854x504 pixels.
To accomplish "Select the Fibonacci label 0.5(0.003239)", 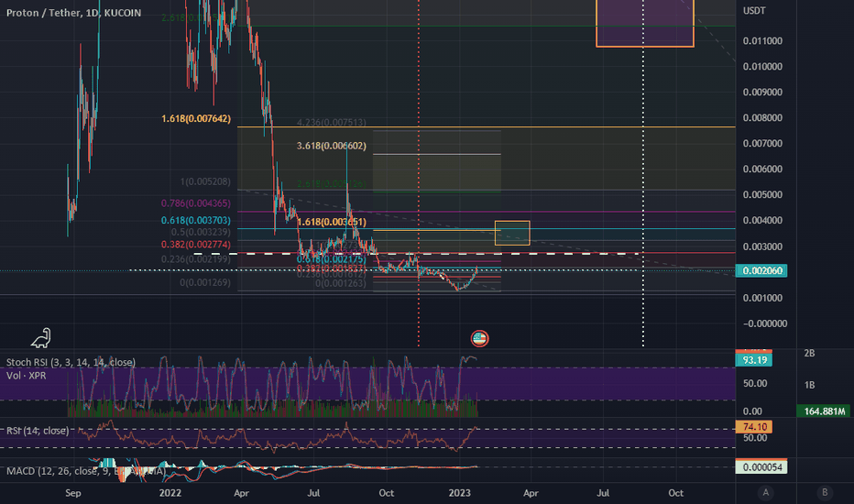I will pyautogui.click(x=201, y=232).
